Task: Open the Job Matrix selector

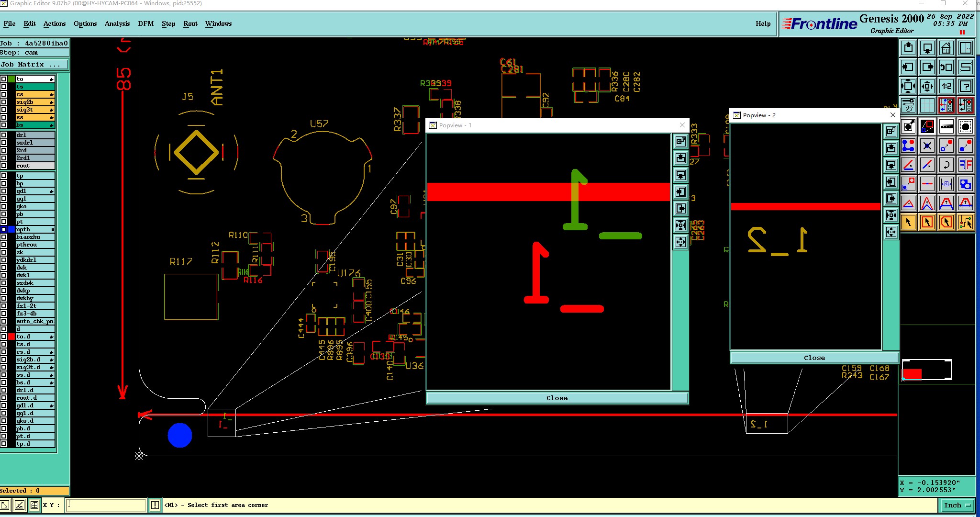Action: point(33,64)
